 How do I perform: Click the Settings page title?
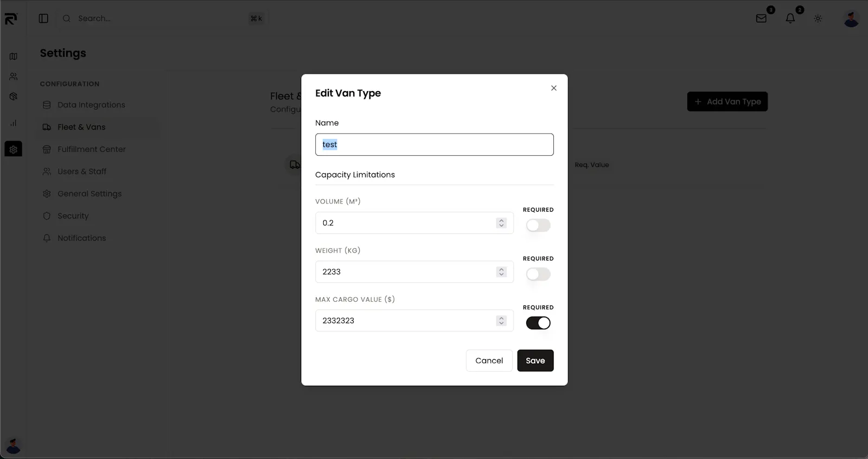[x=63, y=53]
